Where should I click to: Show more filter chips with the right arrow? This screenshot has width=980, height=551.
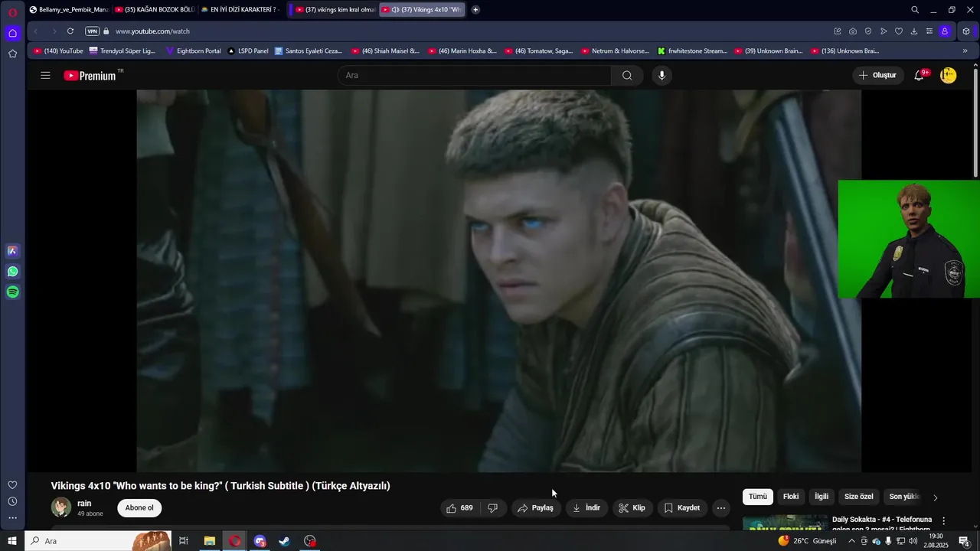click(x=935, y=497)
